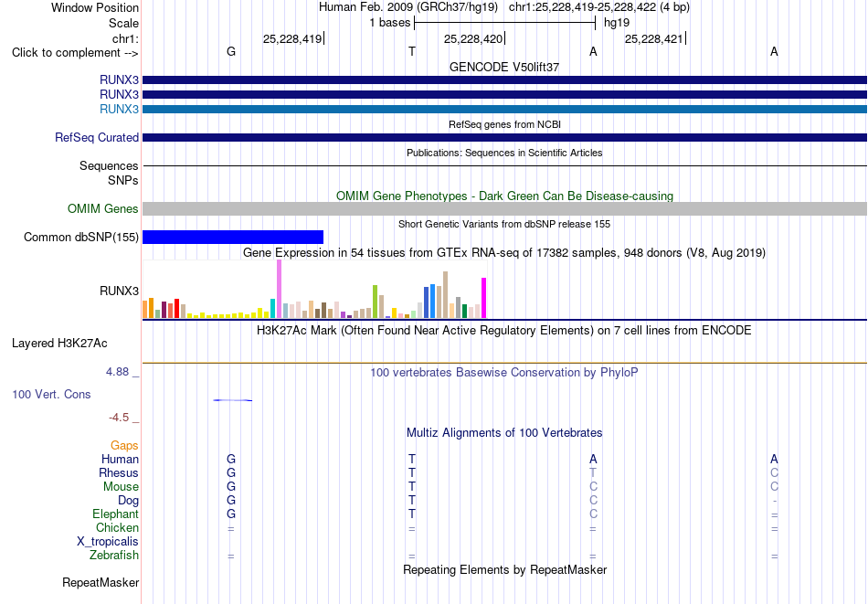Click the tallest violet bar in GTEx chart
Image resolution: width=868 pixels, height=604 pixels.
click(x=279, y=289)
